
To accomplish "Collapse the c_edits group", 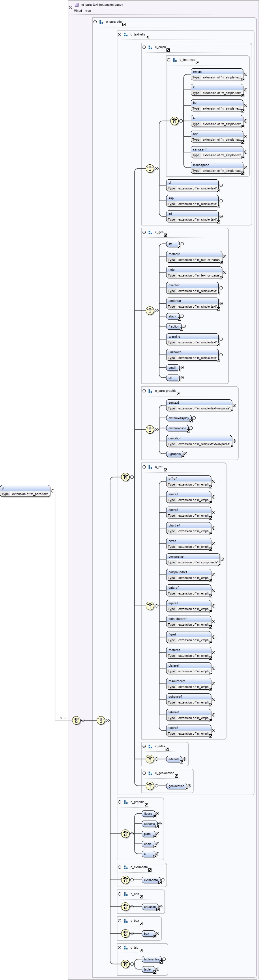I will click(x=144, y=746).
